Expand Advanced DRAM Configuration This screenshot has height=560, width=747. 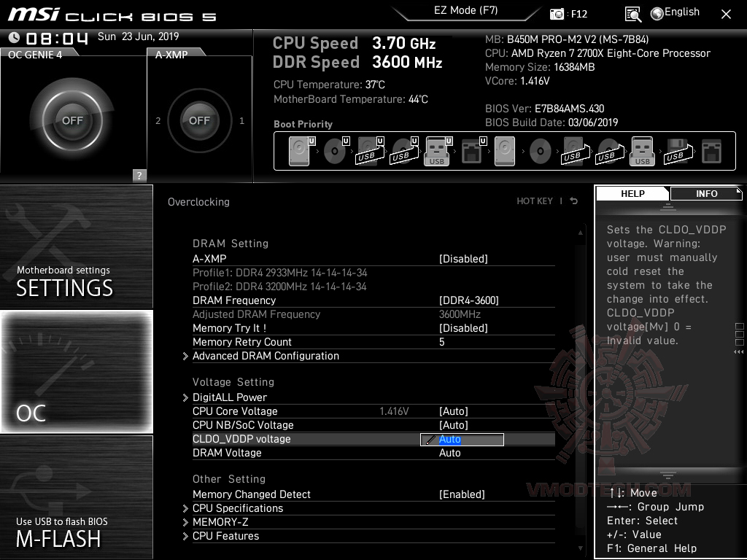[x=266, y=356]
